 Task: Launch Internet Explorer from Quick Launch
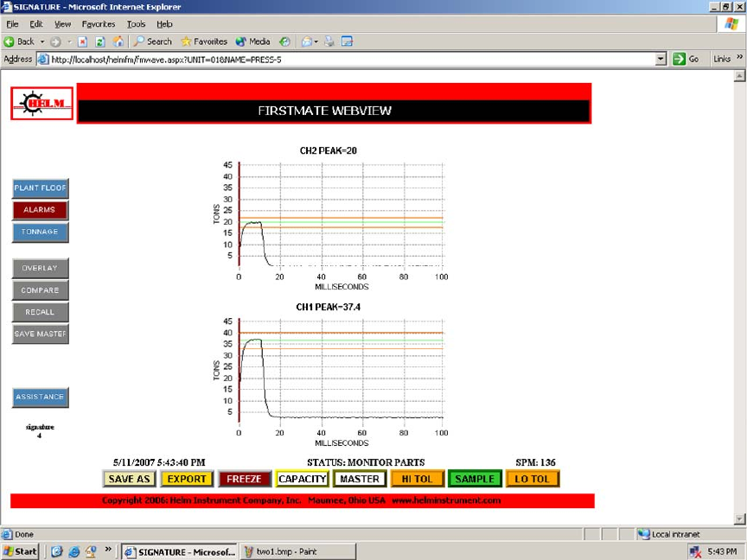pos(73,552)
